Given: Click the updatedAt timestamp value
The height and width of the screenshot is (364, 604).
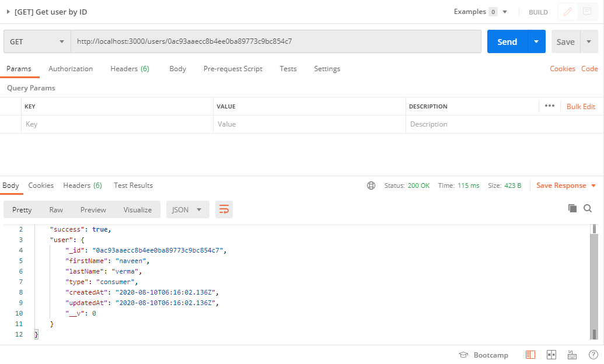Looking at the screenshot, I should click(165, 303).
